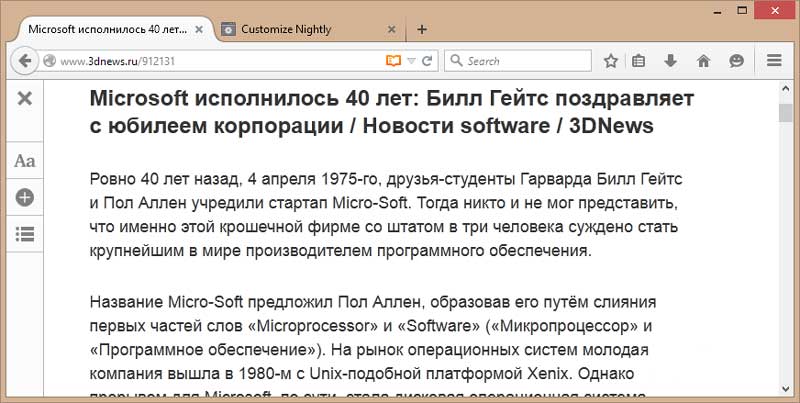800x403 pixels.
Task: Toggle the reading list sidebar icon
Action: point(24,234)
